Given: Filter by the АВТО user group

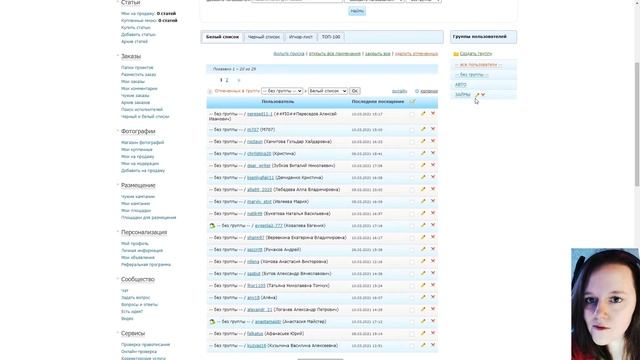Looking at the screenshot, I should [x=460, y=85].
